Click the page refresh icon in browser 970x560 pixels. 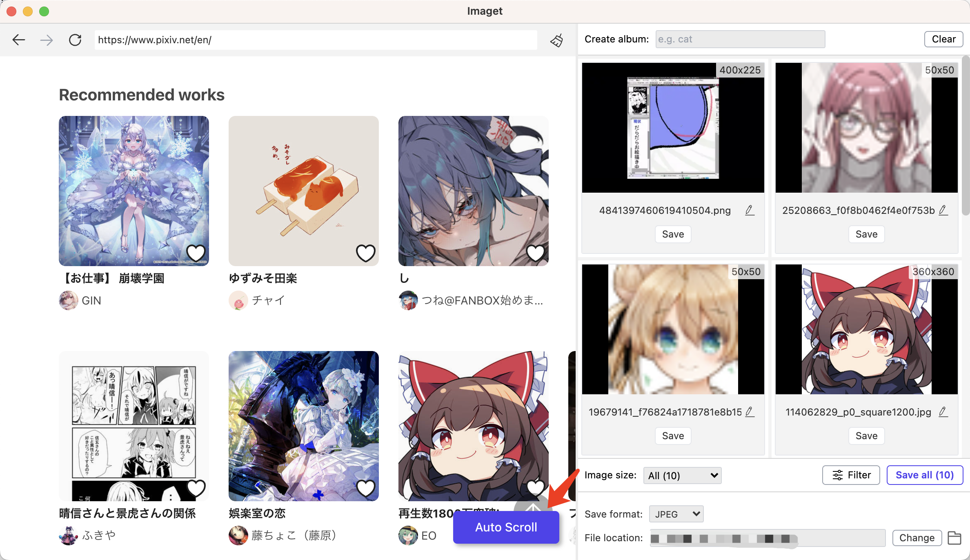[75, 39]
